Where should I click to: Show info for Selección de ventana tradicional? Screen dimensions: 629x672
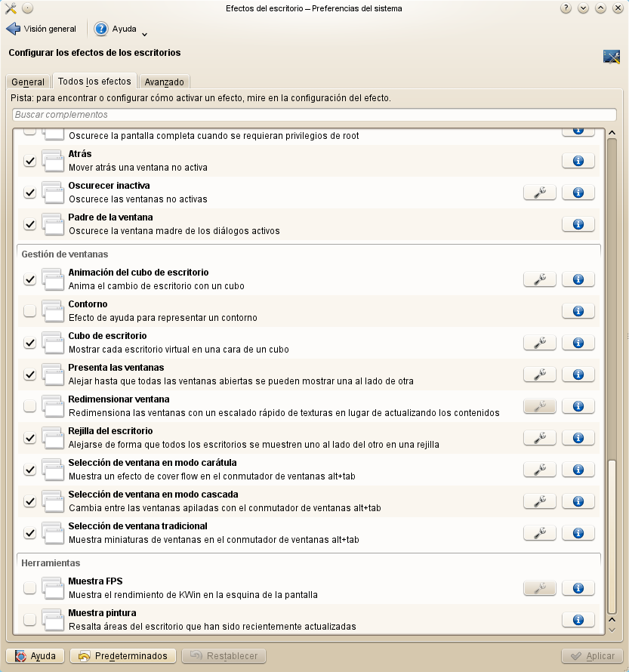578,533
